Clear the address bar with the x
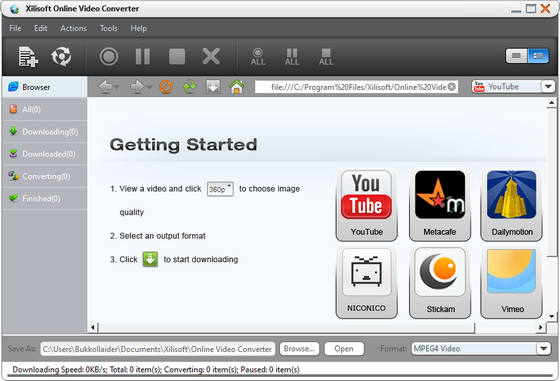The height and width of the screenshot is (381, 560). click(452, 87)
